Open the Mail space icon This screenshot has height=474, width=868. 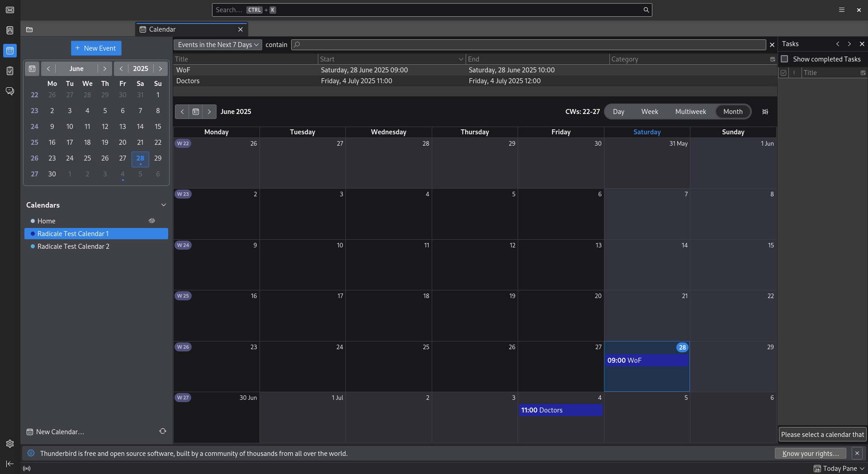[10, 10]
